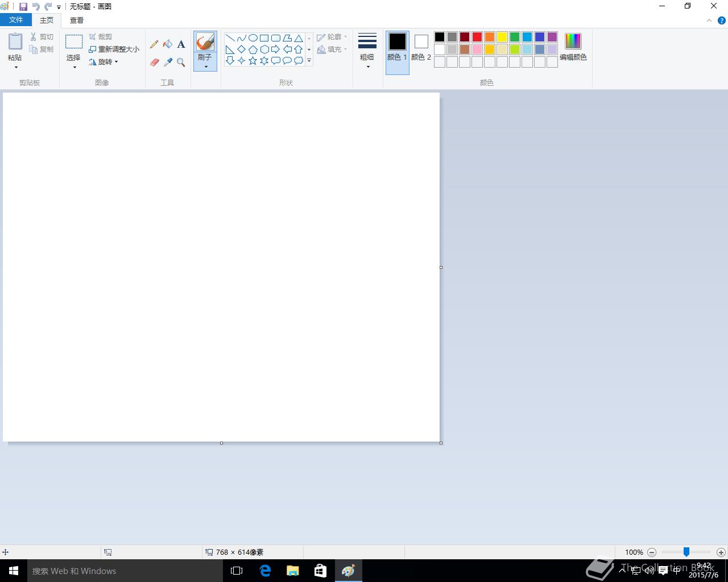728x582 pixels.
Task: Choose the Oval shape
Action: [253, 38]
